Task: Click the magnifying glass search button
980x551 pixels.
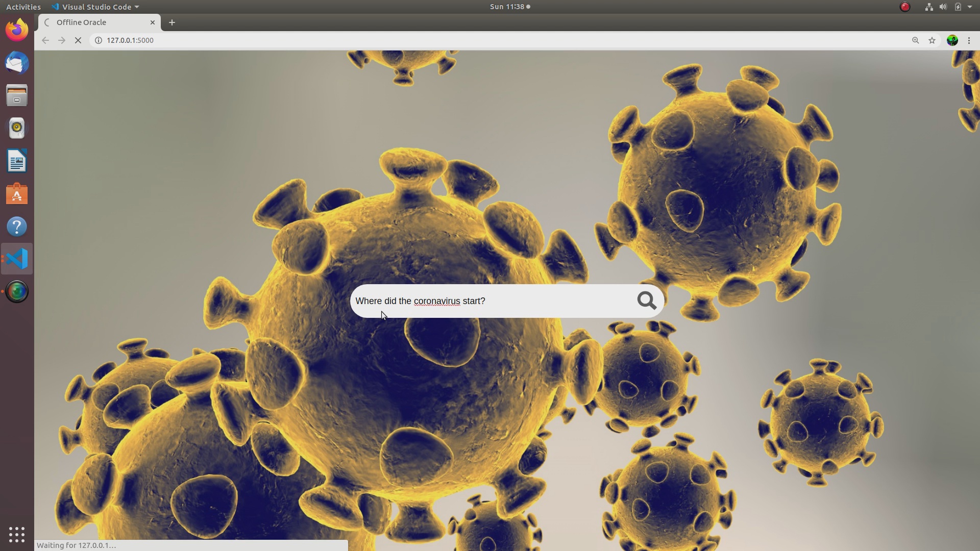Action: (646, 301)
